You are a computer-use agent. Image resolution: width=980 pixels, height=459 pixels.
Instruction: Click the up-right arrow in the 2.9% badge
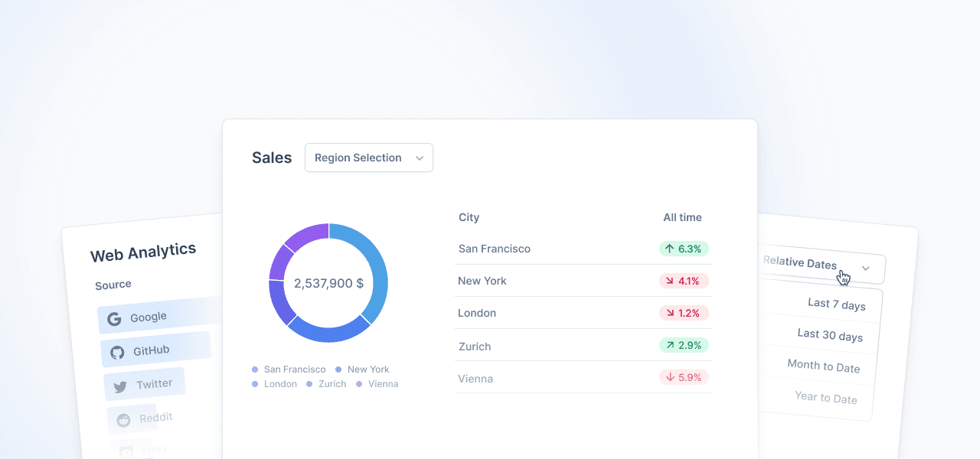(x=669, y=345)
